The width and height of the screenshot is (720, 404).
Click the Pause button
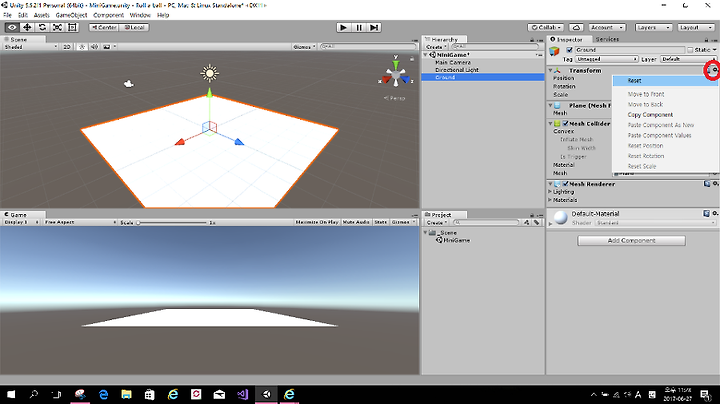359,28
